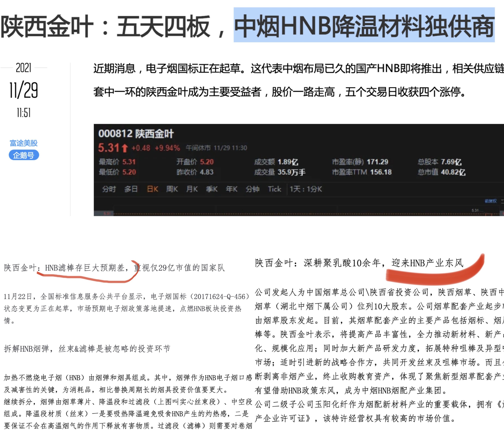Switch to 年K yearly chart
504x440 pixels.
pos(232,189)
